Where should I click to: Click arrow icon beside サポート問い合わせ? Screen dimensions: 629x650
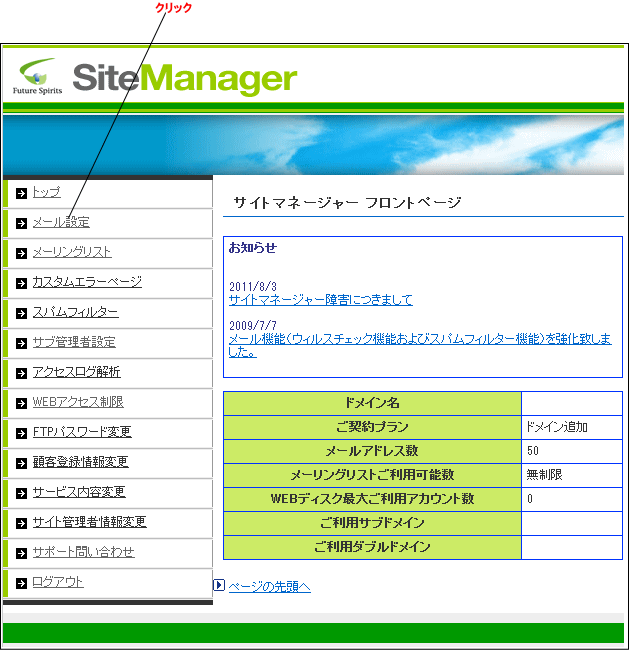pyautogui.click(x=21, y=553)
